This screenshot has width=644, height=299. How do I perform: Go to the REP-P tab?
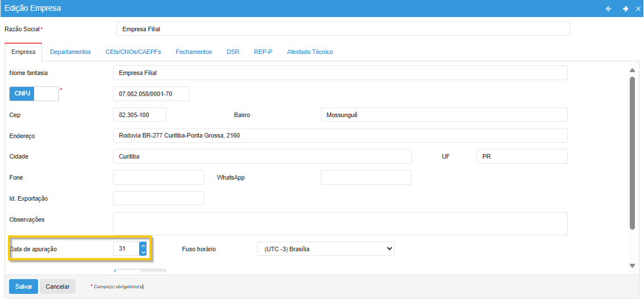pyautogui.click(x=263, y=52)
